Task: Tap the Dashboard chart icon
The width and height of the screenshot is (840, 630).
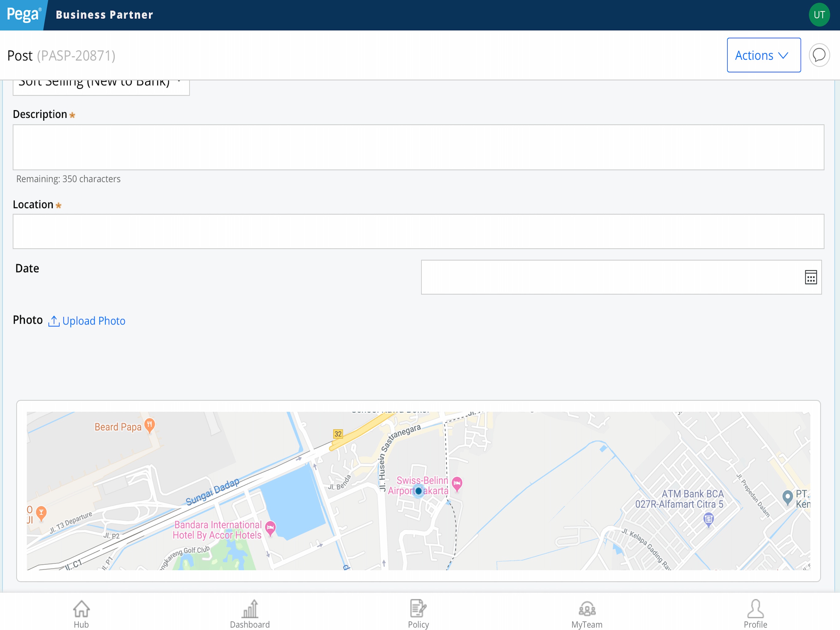Action: click(x=250, y=609)
